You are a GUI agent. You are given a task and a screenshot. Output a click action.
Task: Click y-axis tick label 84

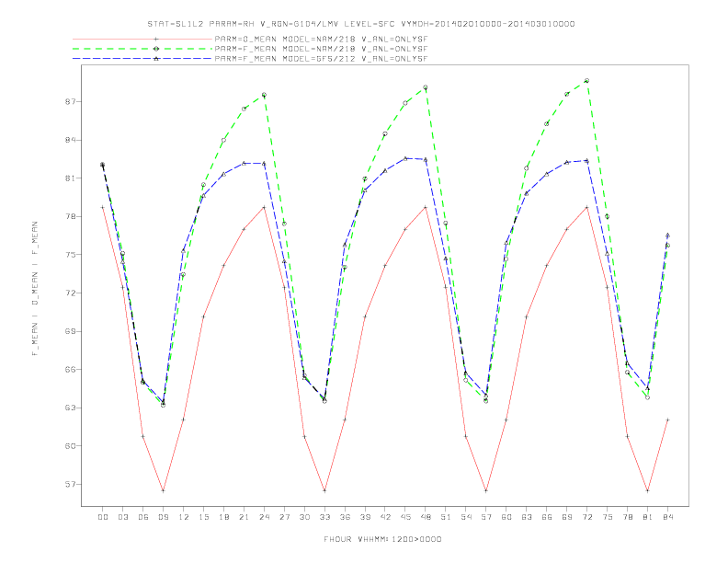71,140
